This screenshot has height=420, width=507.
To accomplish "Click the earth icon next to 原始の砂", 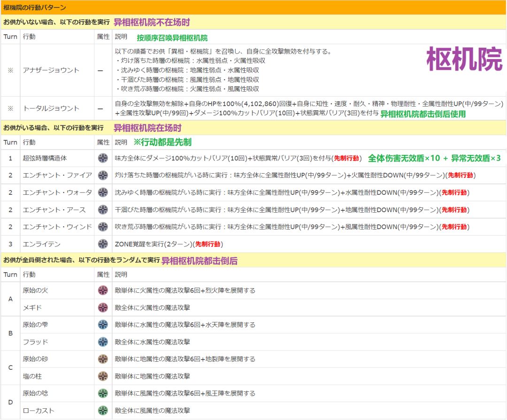I will [x=103, y=359].
